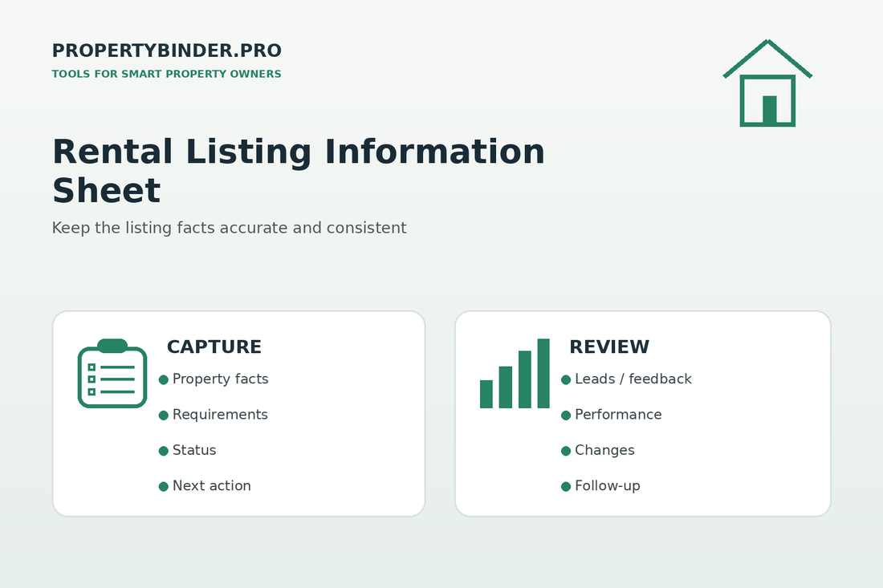Select the 'Leads / feedback' bullet item
This screenshot has height=588, width=883.
pyautogui.click(x=627, y=379)
